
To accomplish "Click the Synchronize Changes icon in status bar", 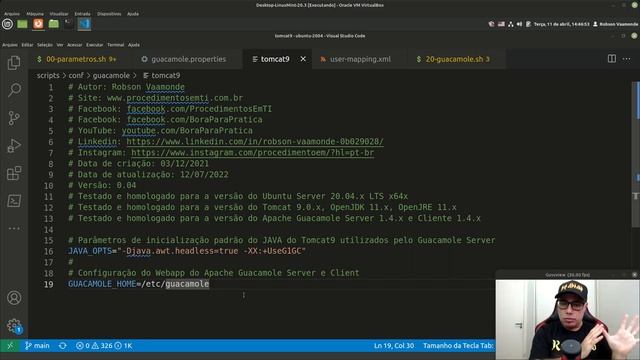I will click(x=62, y=346).
